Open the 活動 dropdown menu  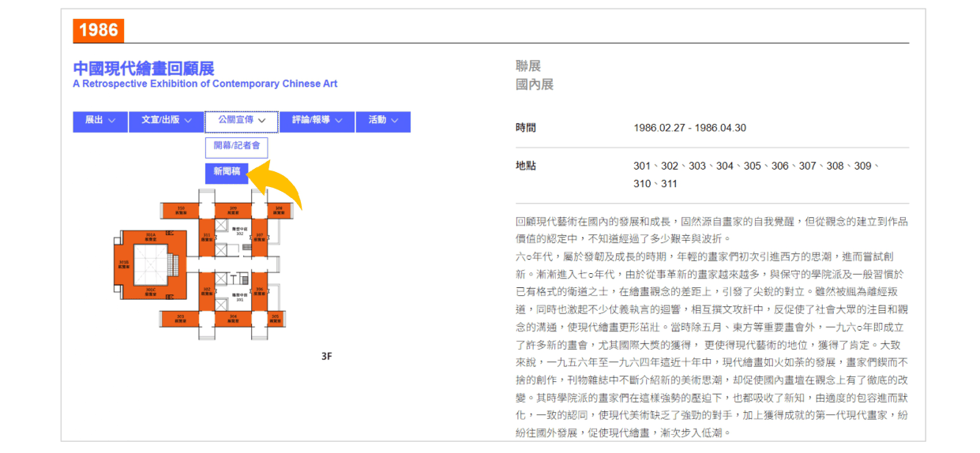pyautogui.click(x=383, y=121)
